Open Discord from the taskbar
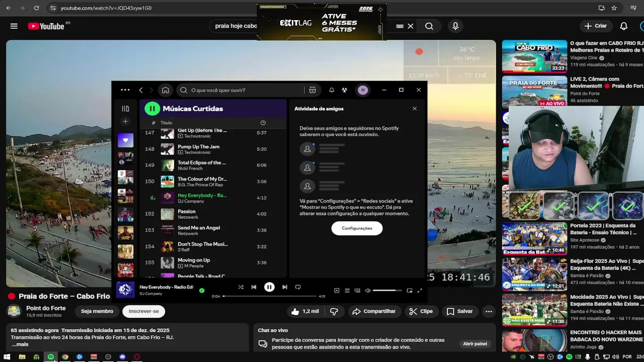 pyautogui.click(x=122, y=357)
